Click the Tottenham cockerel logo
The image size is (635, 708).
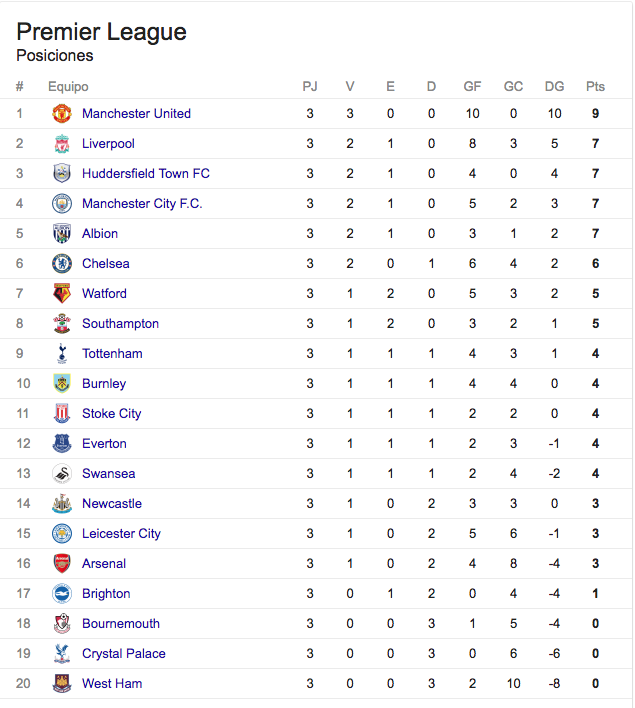[62, 354]
